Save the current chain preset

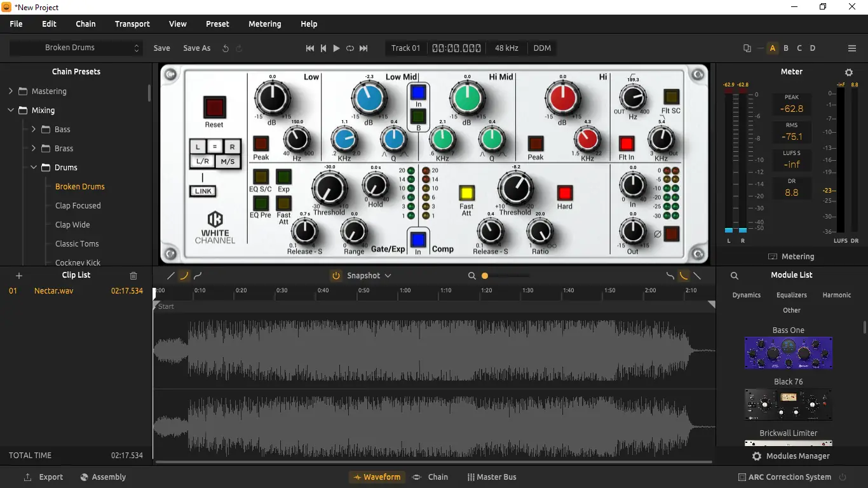coord(161,48)
